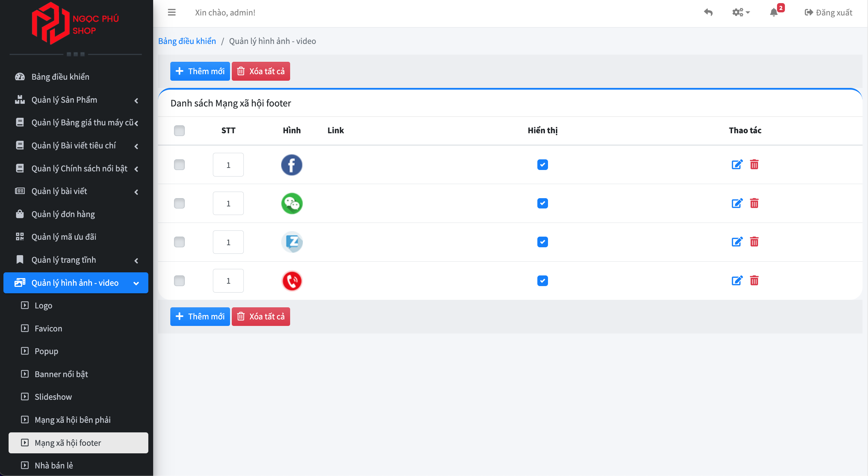Tick the selection checkbox for Zalo row

click(179, 242)
